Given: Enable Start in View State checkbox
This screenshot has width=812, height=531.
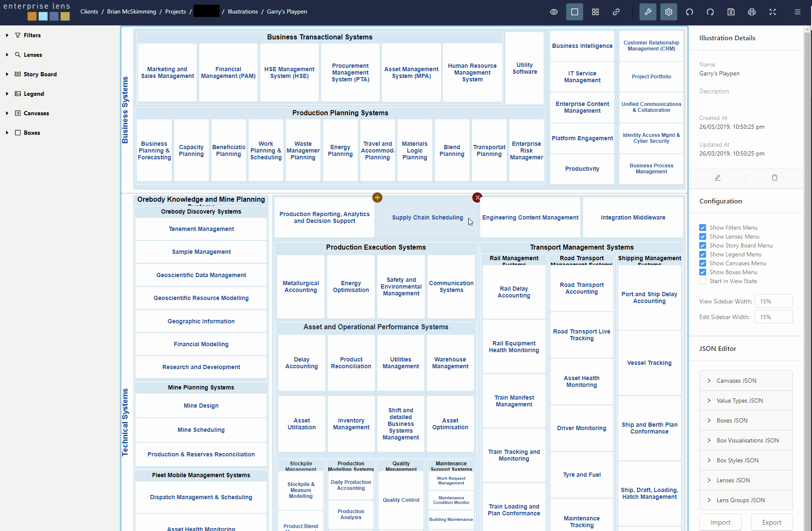Looking at the screenshot, I should click(703, 281).
